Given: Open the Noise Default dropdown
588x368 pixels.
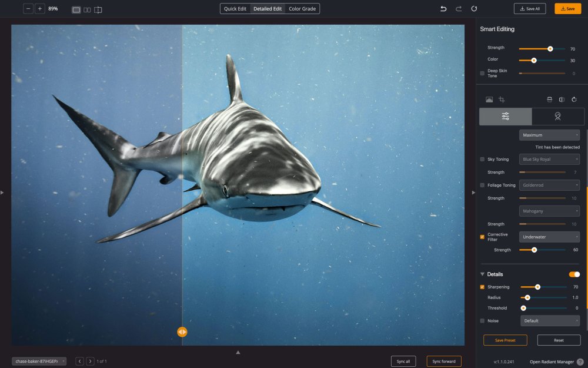Looking at the screenshot, I should 550,321.
